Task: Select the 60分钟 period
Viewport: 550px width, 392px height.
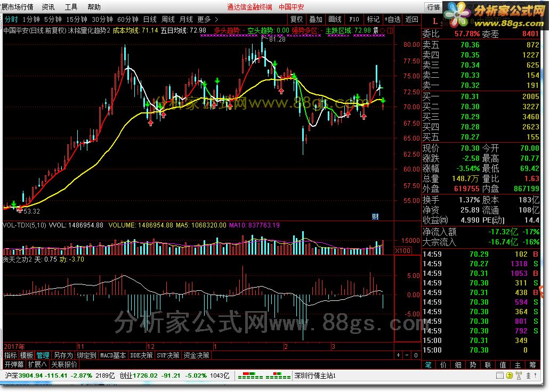Action: click(x=128, y=19)
